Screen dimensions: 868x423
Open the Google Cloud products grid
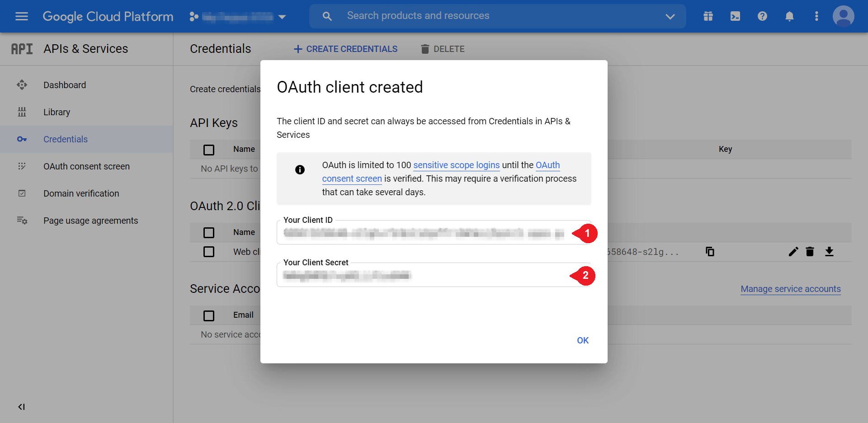(708, 16)
